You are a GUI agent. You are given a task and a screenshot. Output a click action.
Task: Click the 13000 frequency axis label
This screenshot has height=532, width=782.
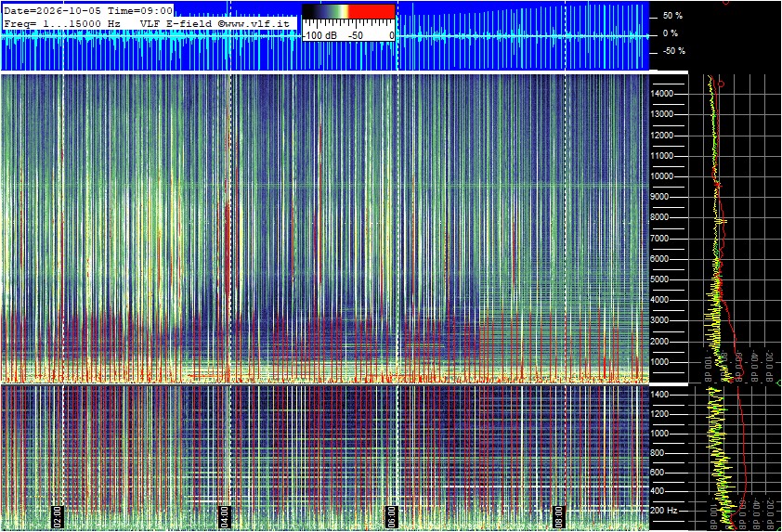662,114
